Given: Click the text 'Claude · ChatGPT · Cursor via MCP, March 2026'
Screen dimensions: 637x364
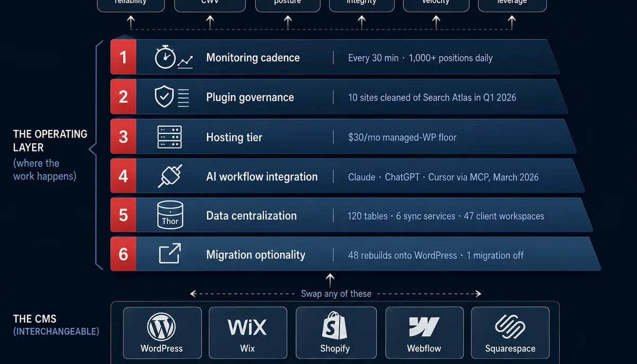Looking at the screenshot, I should click(443, 177).
